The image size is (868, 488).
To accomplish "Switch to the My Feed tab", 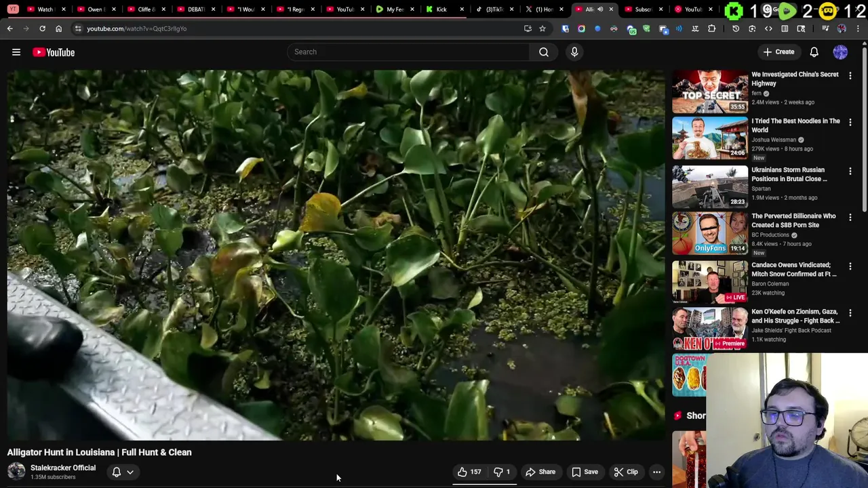I will [x=395, y=9].
